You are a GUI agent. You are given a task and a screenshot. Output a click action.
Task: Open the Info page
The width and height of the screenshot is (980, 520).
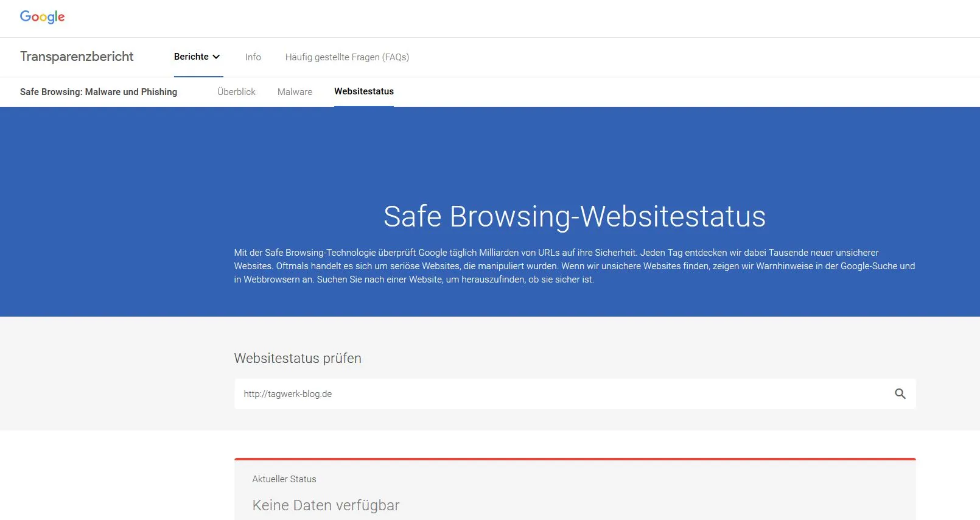coord(253,57)
